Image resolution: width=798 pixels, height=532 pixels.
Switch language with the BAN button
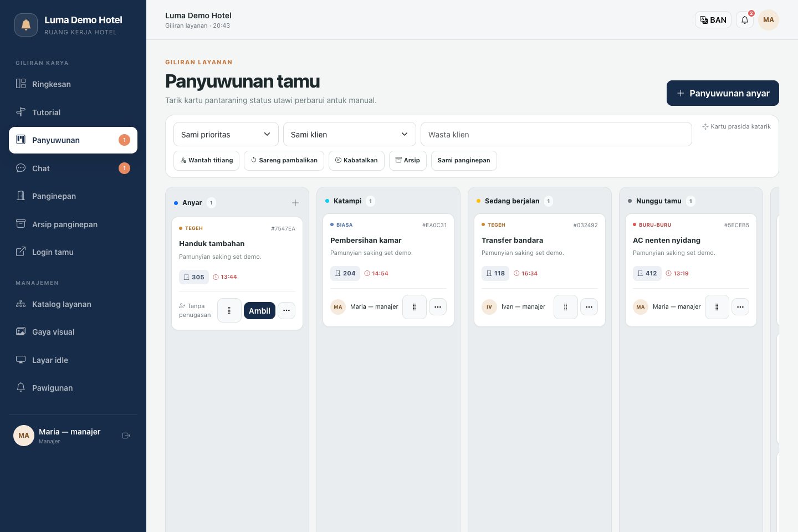713,20
